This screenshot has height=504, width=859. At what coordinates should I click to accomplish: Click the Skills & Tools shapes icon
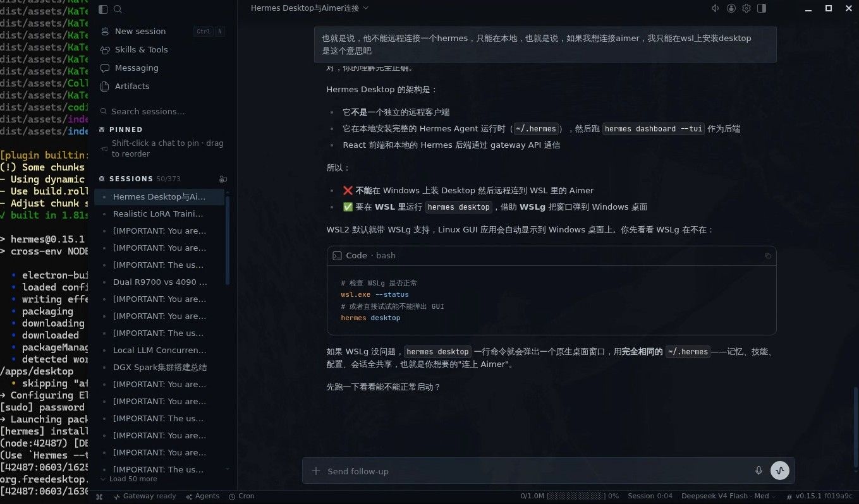pos(105,49)
